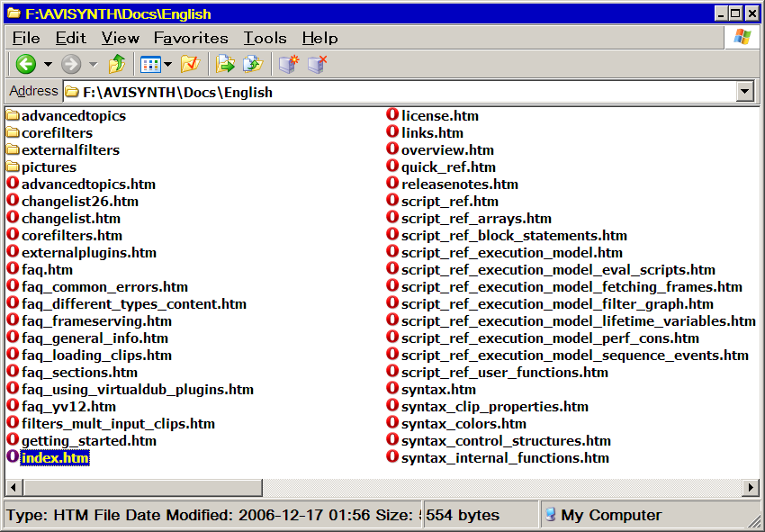Select the file syntax_clip_properties.htm
Screen dimensions: 765x532
(x=495, y=406)
